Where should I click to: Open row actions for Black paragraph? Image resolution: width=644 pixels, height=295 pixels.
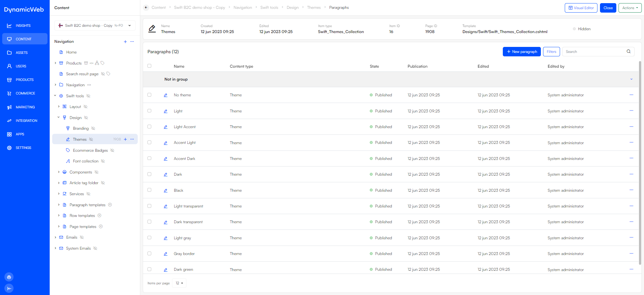pos(631,190)
